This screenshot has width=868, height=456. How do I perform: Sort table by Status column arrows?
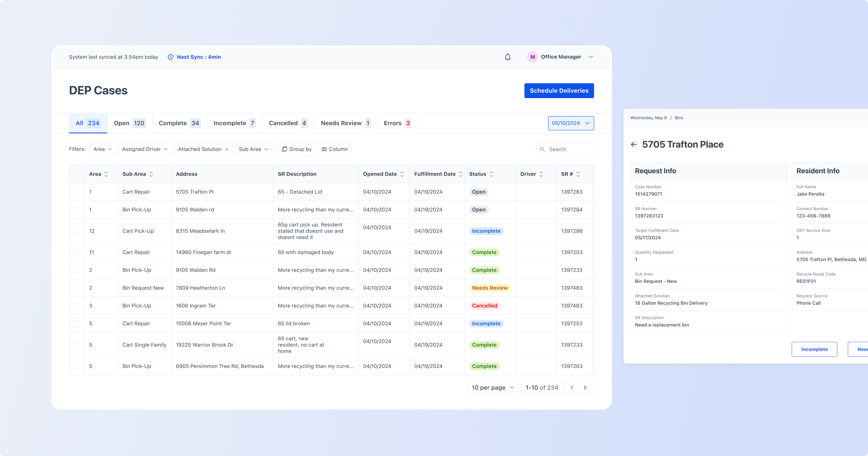[491, 174]
